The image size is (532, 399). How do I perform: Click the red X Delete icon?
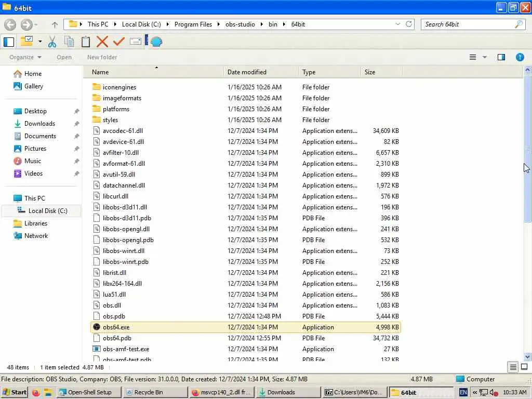tap(102, 42)
